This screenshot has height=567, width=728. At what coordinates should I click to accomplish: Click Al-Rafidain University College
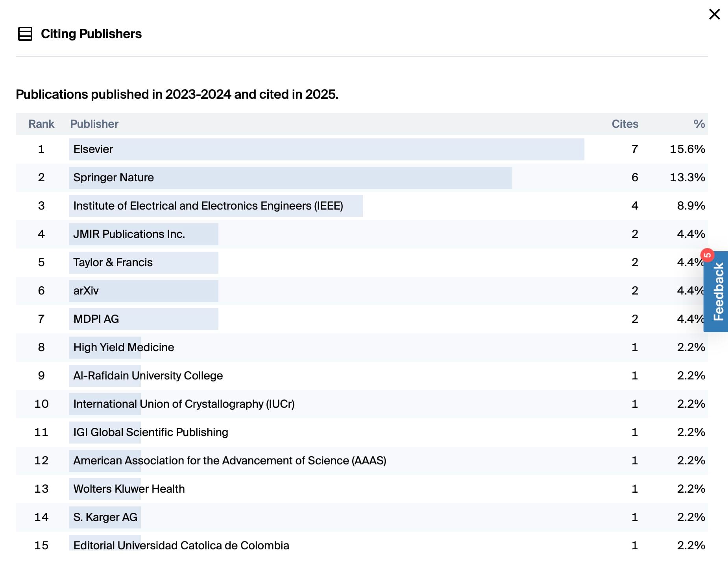(x=148, y=376)
